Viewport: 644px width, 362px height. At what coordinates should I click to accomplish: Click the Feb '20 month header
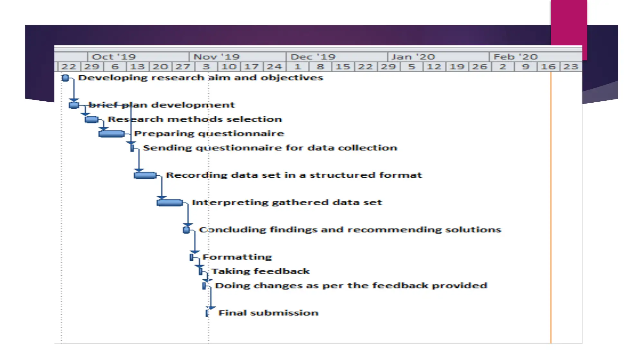click(536, 57)
